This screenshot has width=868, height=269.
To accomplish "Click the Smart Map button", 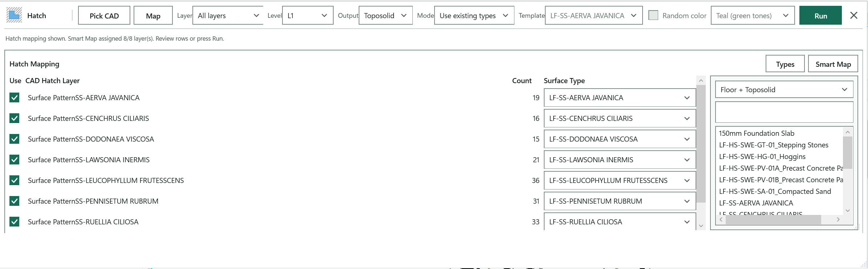I will pyautogui.click(x=833, y=64).
